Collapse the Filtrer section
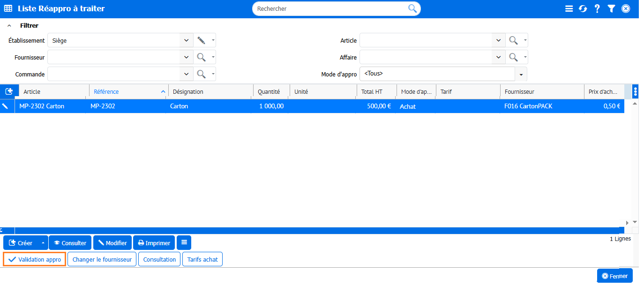This screenshot has width=644, height=286. pos(9,26)
